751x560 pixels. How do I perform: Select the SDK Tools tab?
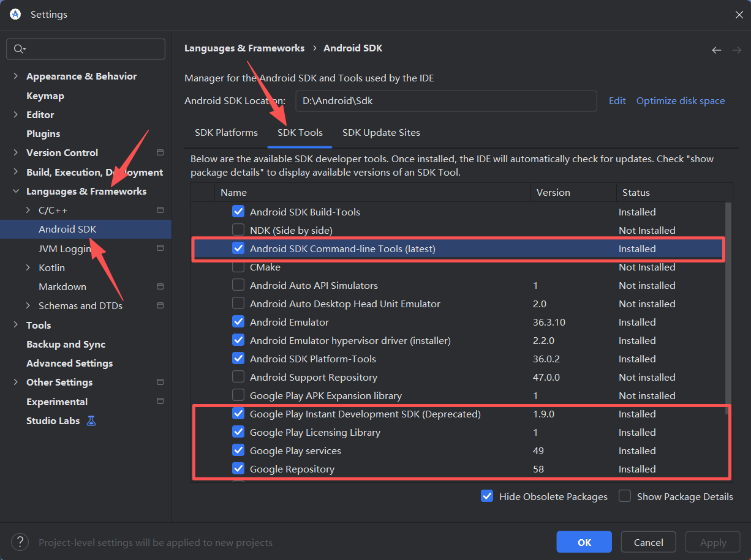(x=300, y=132)
